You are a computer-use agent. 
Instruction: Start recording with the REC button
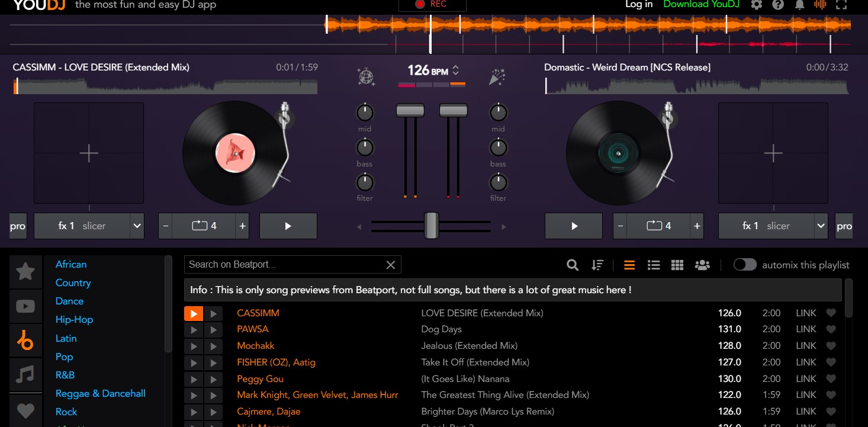pyautogui.click(x=432, y=5)
